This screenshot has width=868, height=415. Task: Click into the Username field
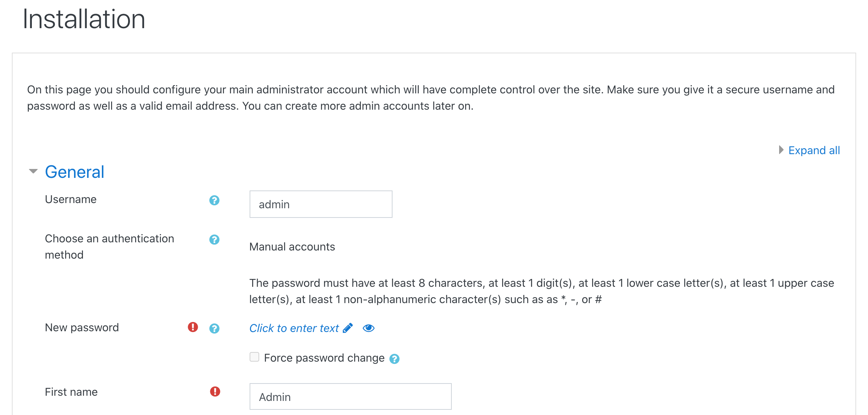click(x=321, y=204)
